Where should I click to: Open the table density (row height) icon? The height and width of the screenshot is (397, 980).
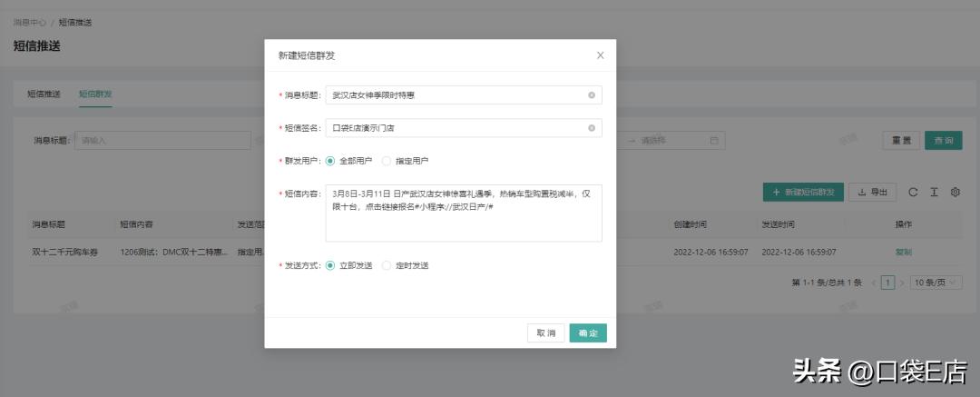tap(934, 193)
